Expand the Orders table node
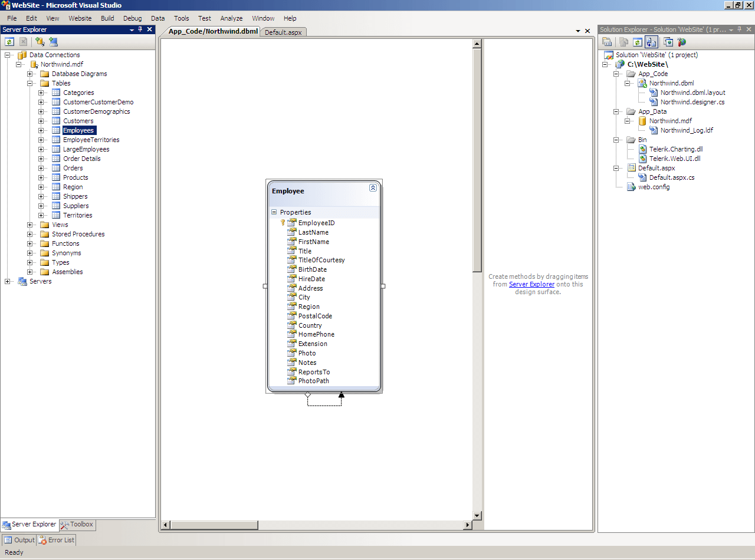Image resolution: width=755 pixels, height=560 pixels. (x=41, y=168)
